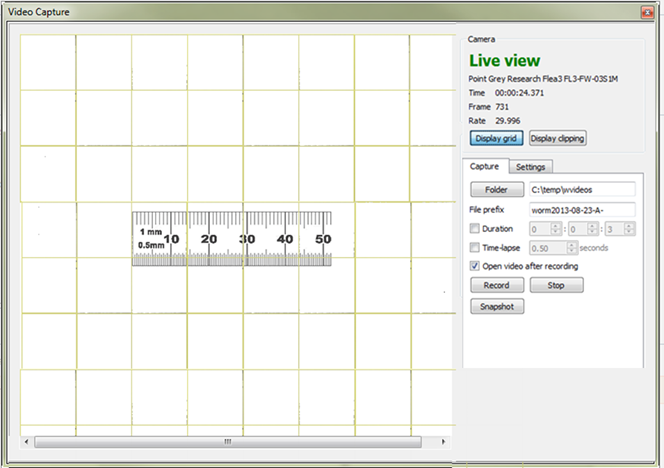Toggle the Display clipping button

(558, 138)
